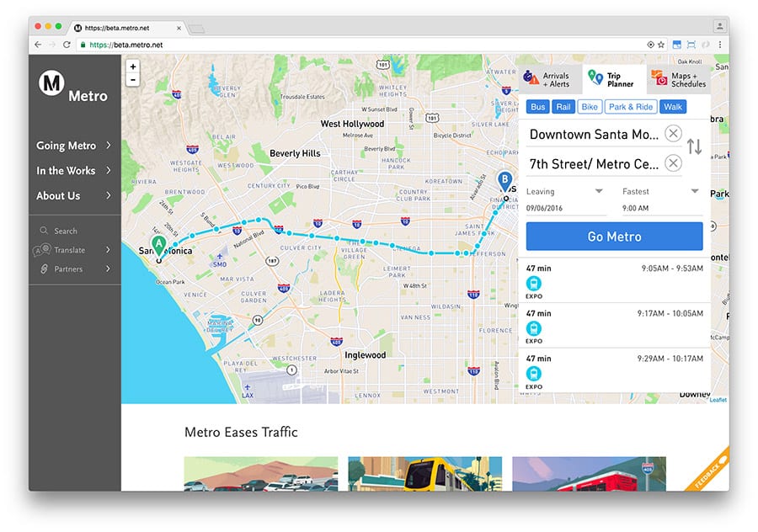
Task: Bookmark the page with star icon
Action: (x=661, y=45)
